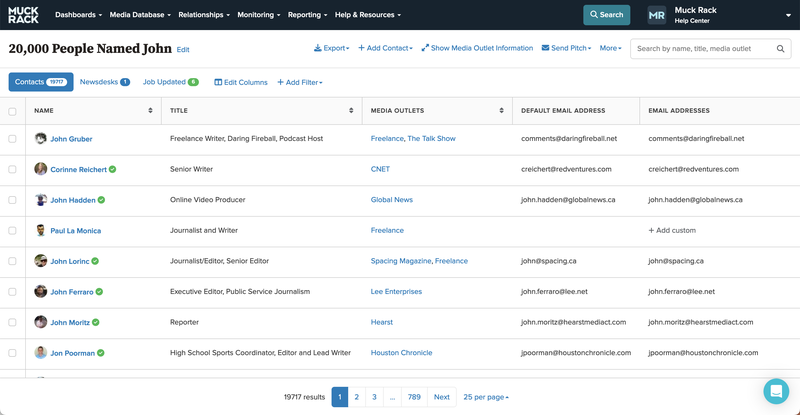
Task: Click Jon Poorman's avatar photo
Action: pos(40,353)
